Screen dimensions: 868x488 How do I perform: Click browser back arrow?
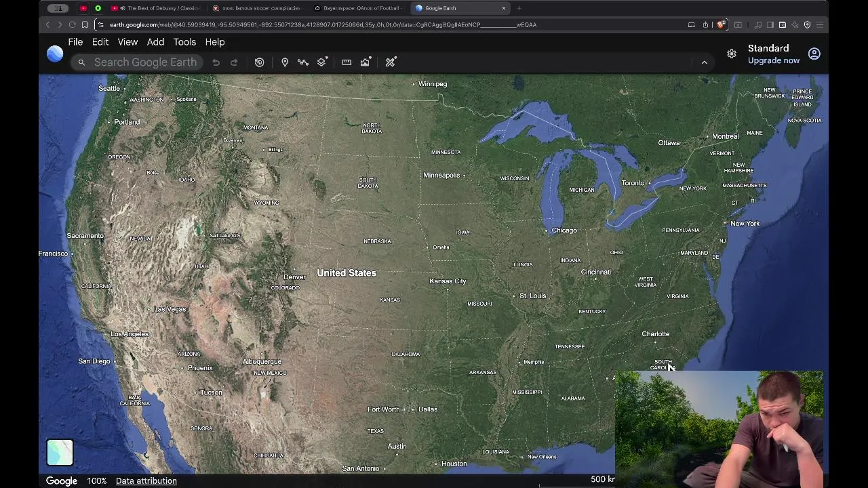pos(47,25)
